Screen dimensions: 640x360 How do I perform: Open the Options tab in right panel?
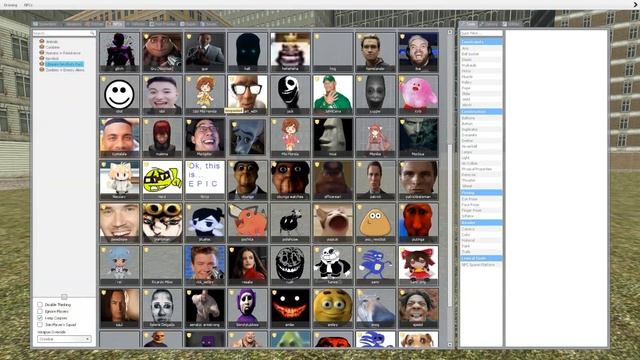[x=489, y=24]
